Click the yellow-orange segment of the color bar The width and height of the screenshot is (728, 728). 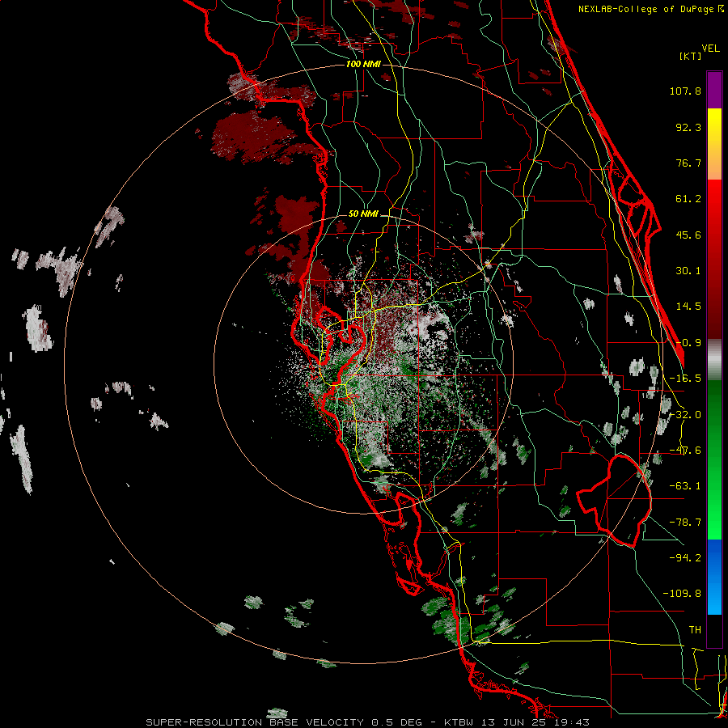coord(714,144)
